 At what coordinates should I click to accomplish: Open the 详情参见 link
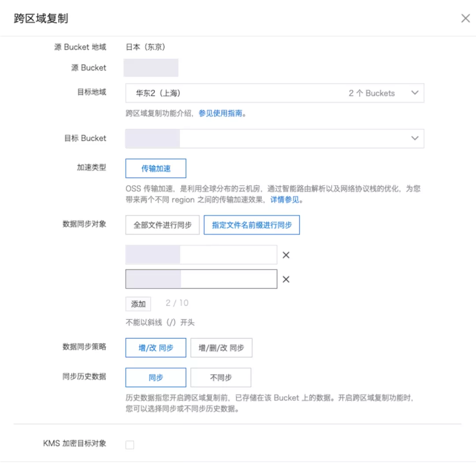click(285, 200)
